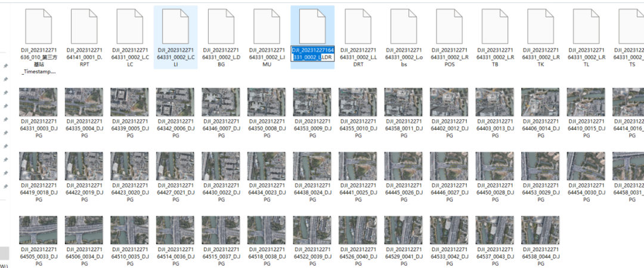Select image thumbnail 0021_D.JPG
The height and width of the screenshot is (268, 644).
(x=175, y=166)
